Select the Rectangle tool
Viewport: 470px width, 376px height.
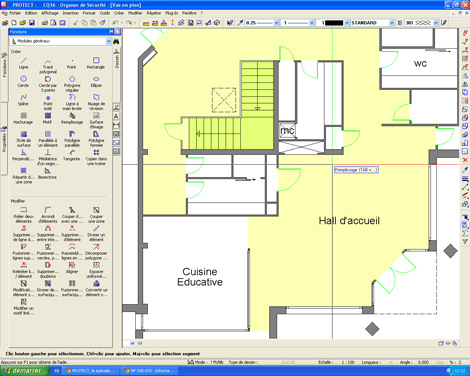click(x=96, y=63)
